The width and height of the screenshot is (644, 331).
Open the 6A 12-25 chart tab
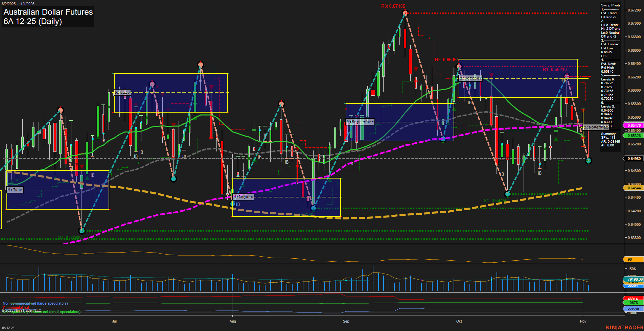(x=8, y=328)
